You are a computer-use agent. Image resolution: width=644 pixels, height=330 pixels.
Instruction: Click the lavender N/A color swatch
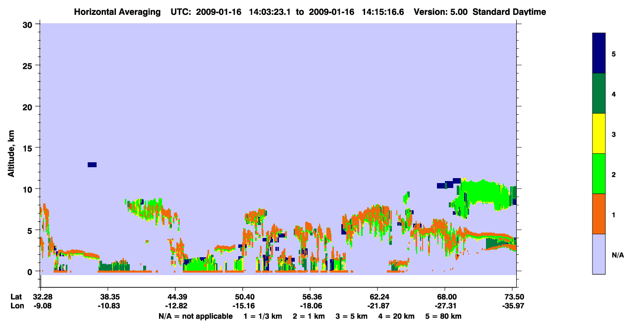(599, 254)
